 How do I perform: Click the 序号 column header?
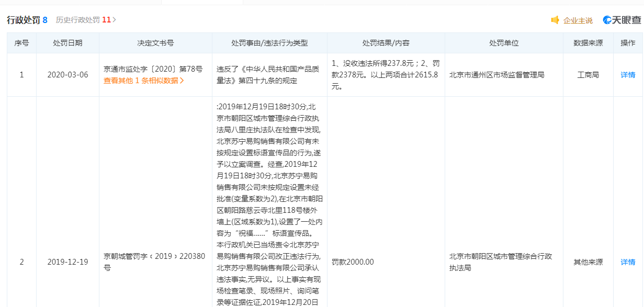pyautogui.click(x=21, y=43)
